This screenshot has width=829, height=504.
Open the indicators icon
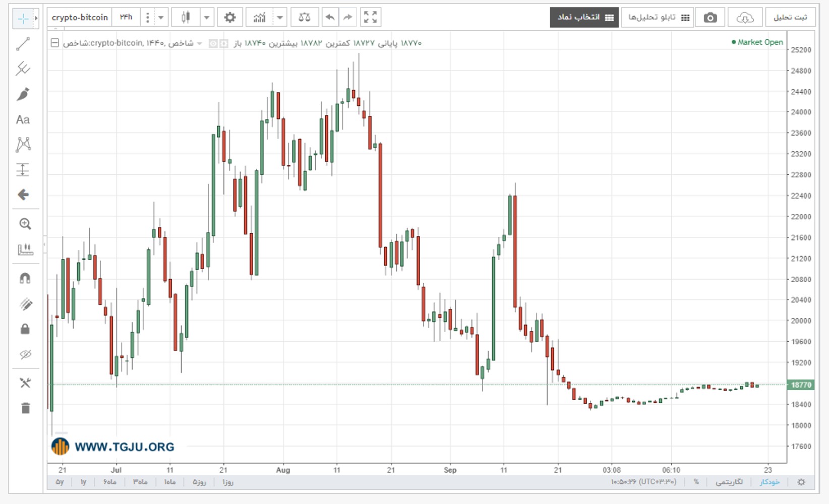259,18
